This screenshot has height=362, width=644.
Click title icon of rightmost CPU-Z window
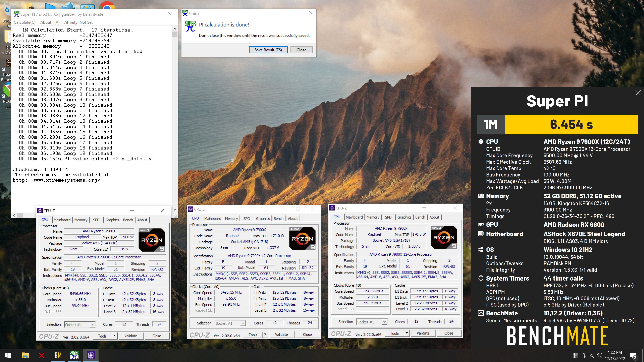click(332, 208)
